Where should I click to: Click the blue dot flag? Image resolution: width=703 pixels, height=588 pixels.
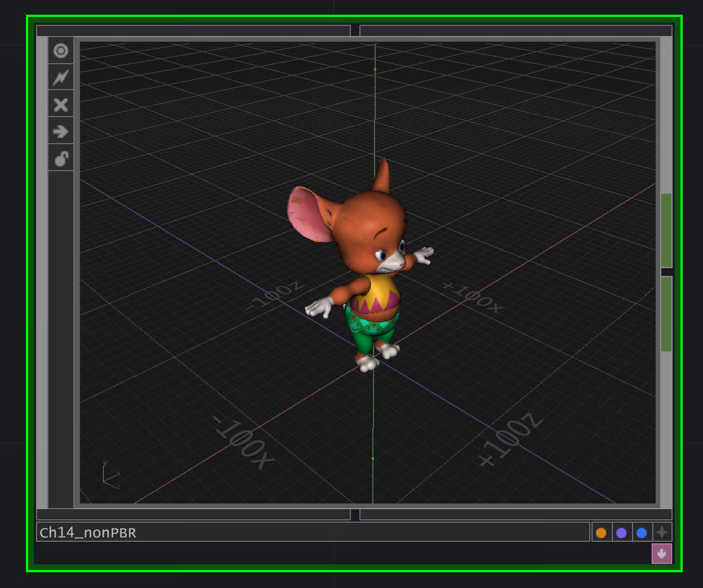[642, 533]
